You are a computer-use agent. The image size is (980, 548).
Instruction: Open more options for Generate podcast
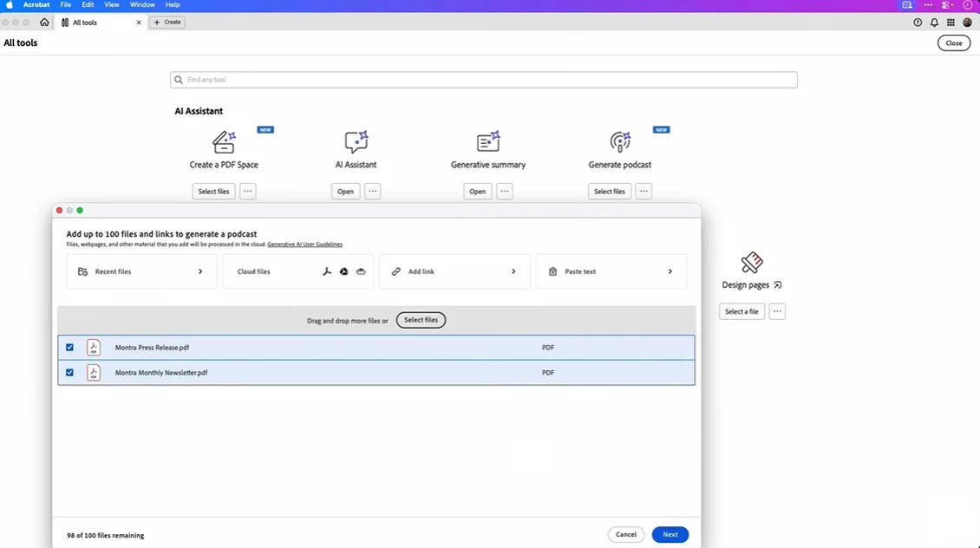point(644,192)
